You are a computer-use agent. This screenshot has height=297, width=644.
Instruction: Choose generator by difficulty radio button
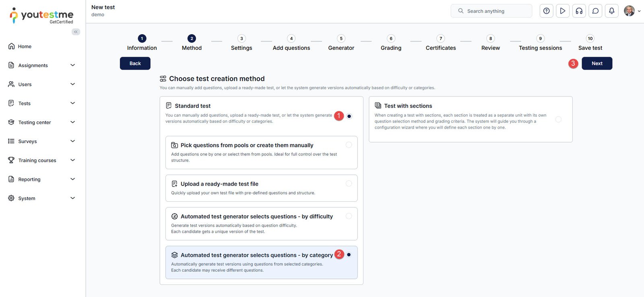pos(349,216)
